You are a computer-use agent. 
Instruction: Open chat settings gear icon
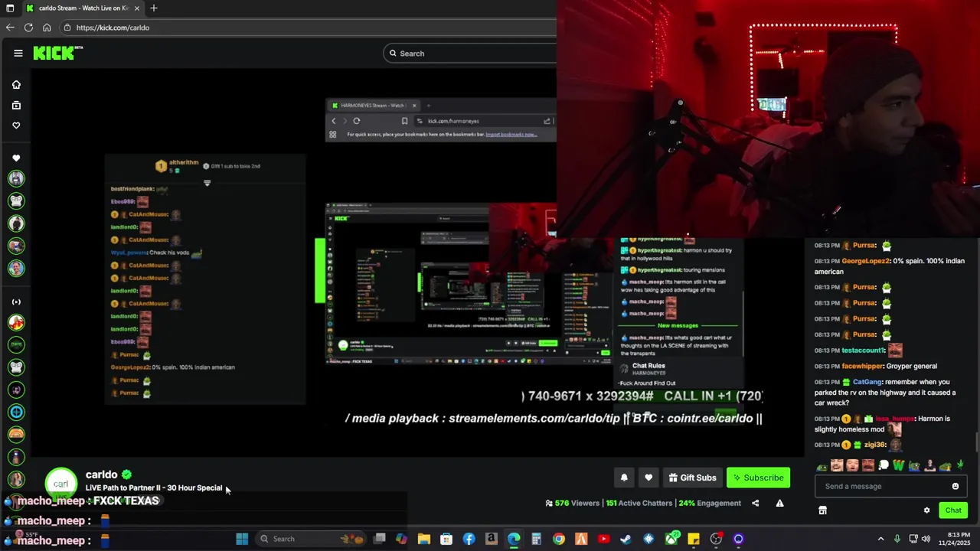coord(926,510)
